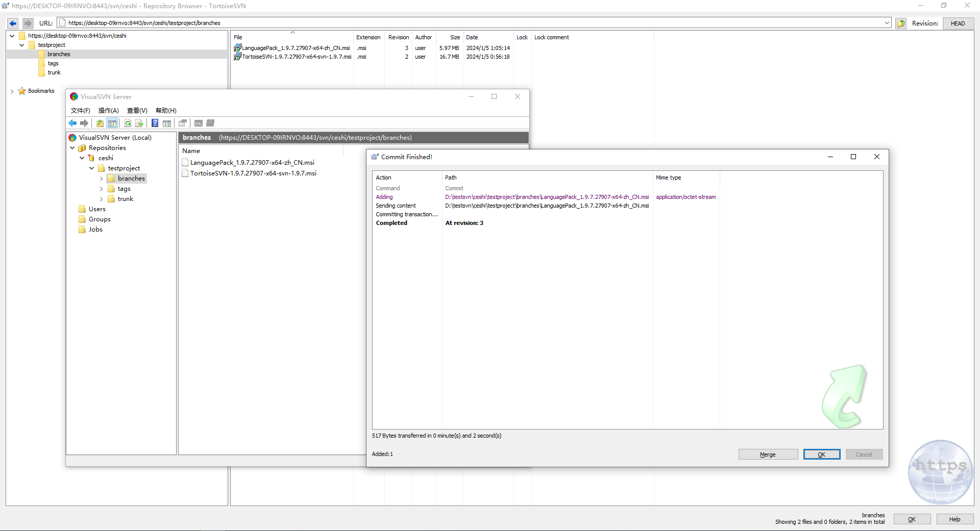Click the LanguagePack msi file icon in Repository Browser
The image size is (980, 531).
[237, 48]
